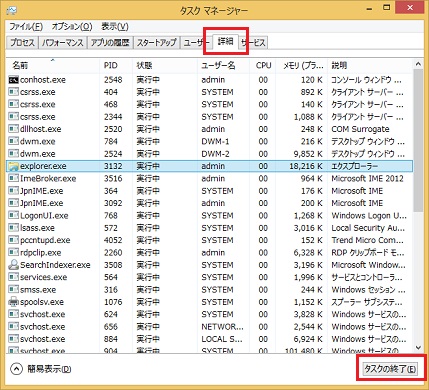
Task: Click the LogonUI.exe process icon
Action: pyautogui.click(x=13, y=216)
